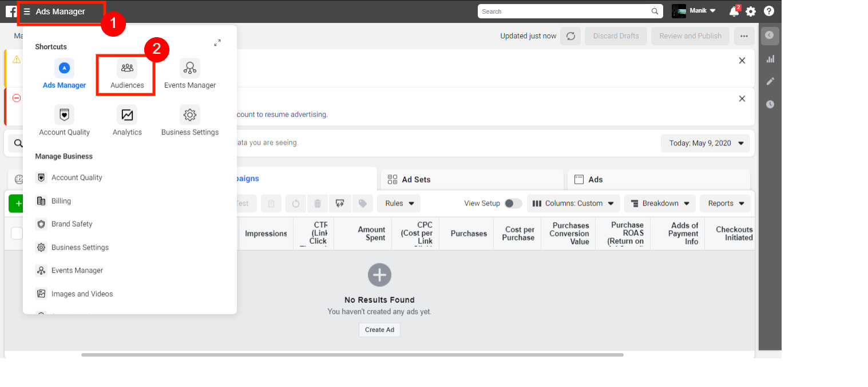Viewport: 868px width, 387px height.
Task: Open the Columns: Custom dropdown
Action: 573,203
